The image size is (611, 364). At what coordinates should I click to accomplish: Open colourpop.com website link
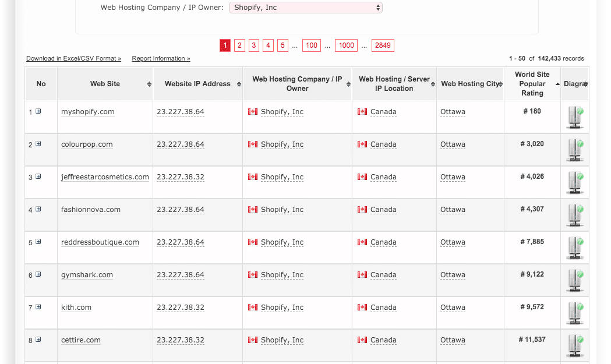tap(87, 144)
